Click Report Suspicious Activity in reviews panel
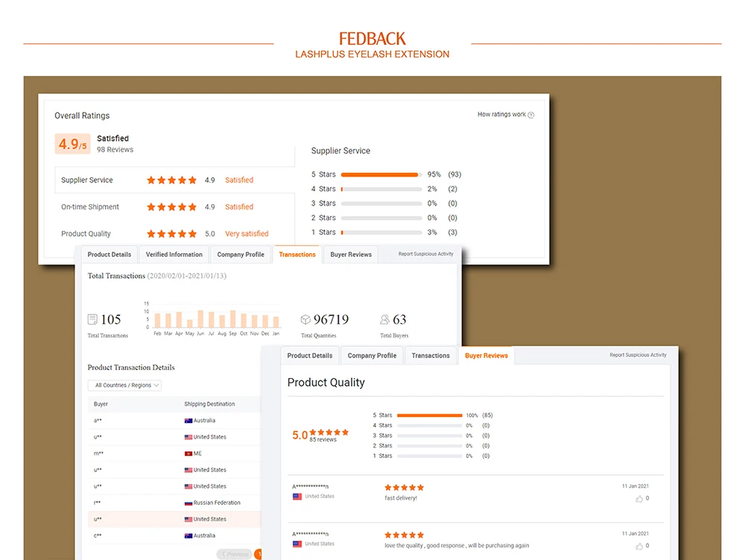Image resolution: width=745 pixels, height=560 pixels. pyautogui.click(x=638, y=355)
